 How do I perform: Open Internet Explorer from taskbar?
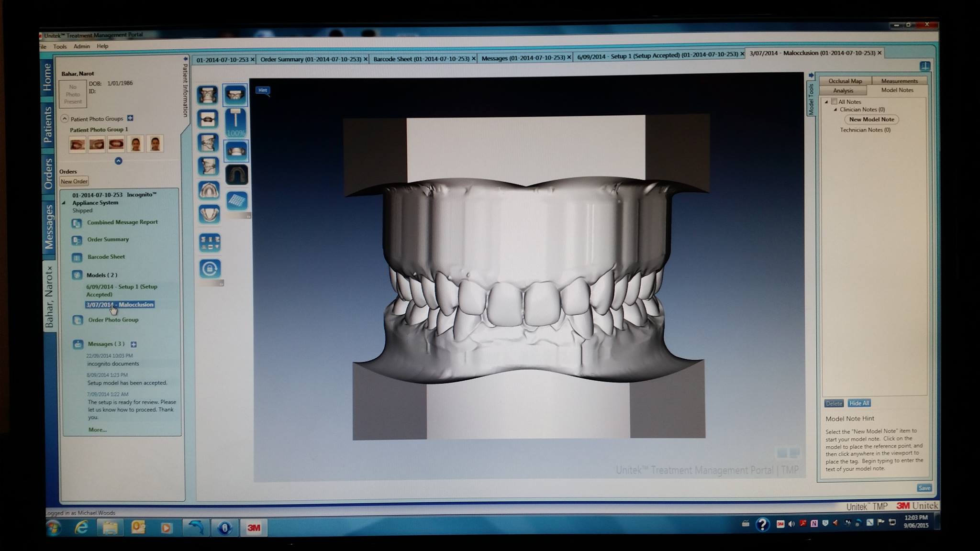tap(82, 527)
